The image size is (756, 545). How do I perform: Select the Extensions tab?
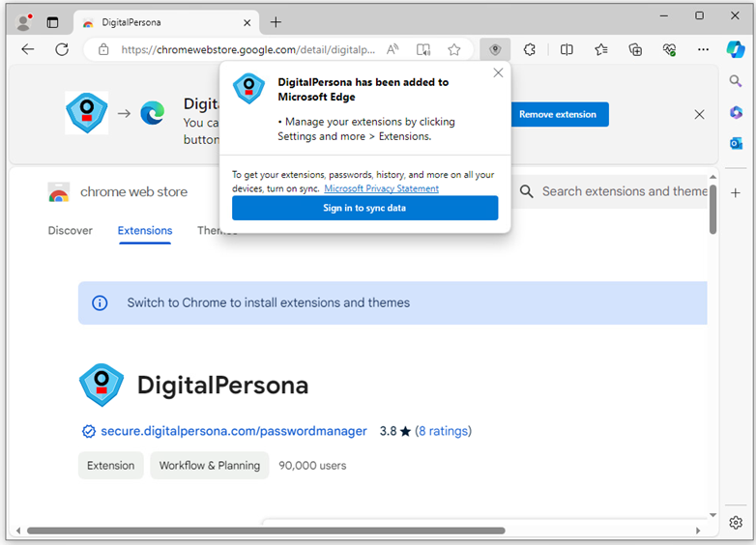point(145,230)
